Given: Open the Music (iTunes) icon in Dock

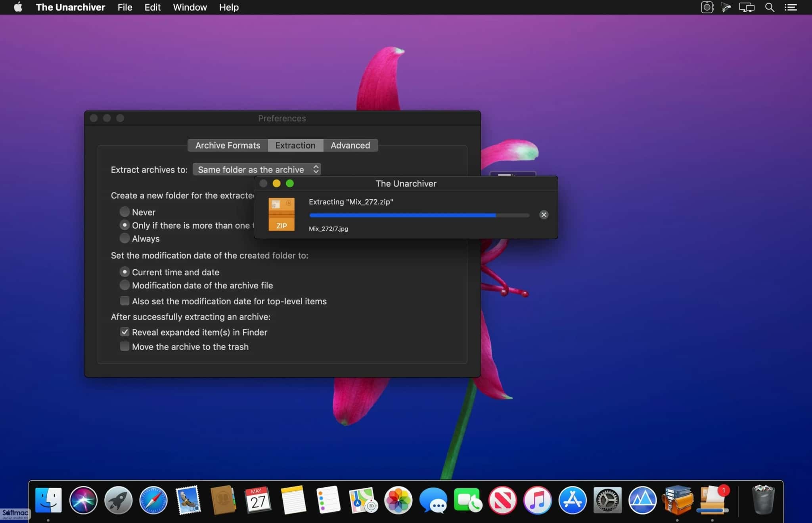Looking at the screenshot, I should click(x=537, y=500).
